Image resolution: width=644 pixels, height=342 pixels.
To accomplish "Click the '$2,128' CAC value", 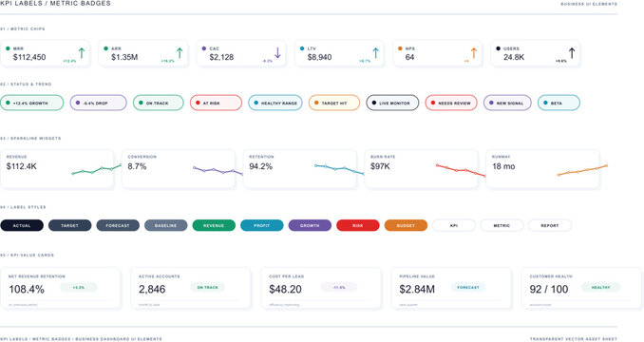I will coord(221,57).
